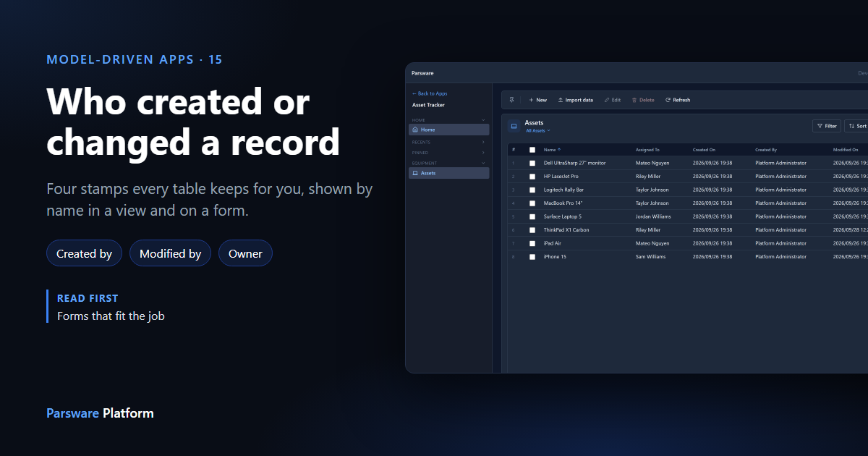868x456 pixels.
Task: Open 'Forms that fit the job' link
Action: (111, 316)
